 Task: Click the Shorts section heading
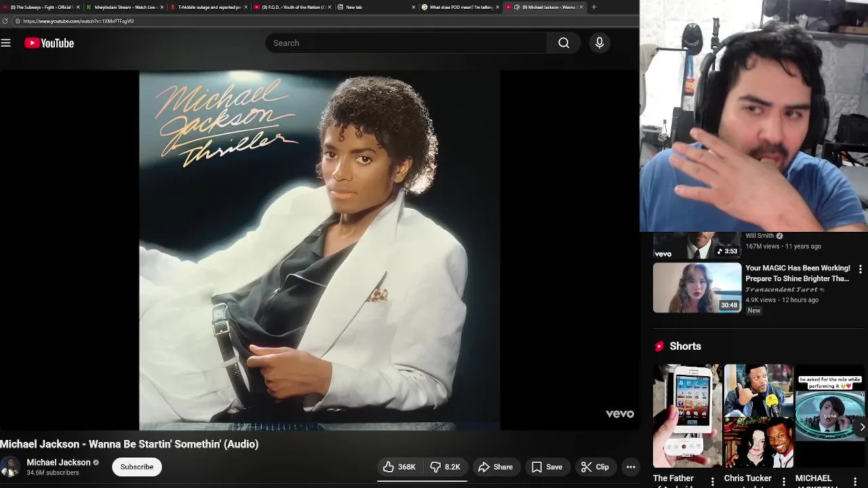(685, 346)
